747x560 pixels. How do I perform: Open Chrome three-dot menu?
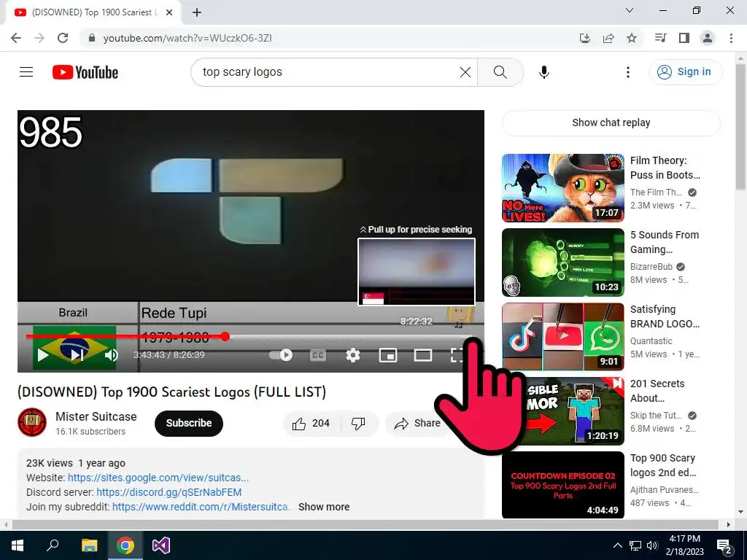(x=731, y=38)
